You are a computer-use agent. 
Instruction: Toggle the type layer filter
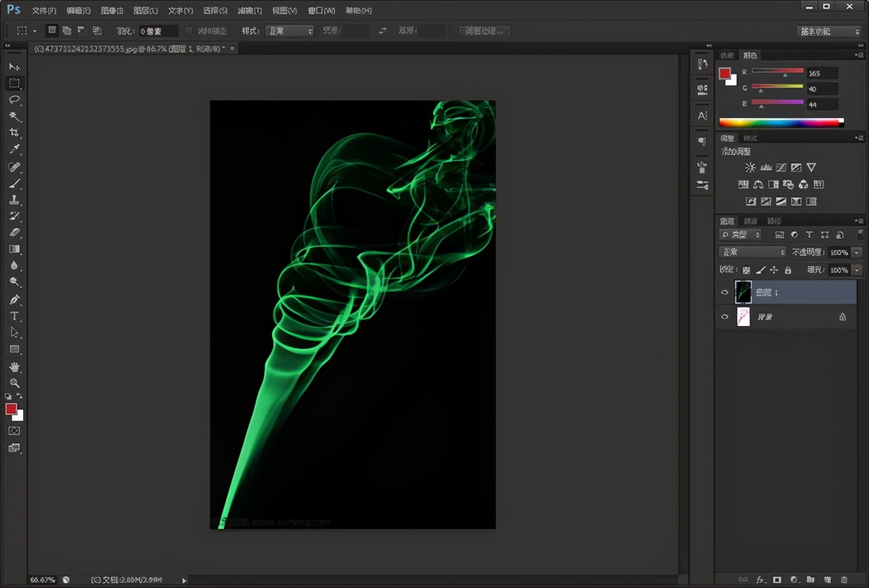coord(809,234)
